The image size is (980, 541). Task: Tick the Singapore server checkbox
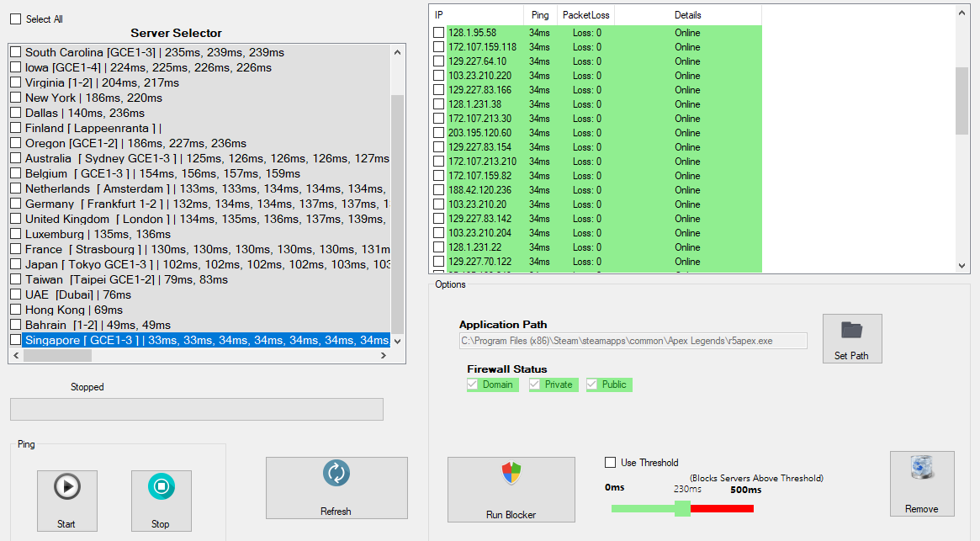[16, 340]
